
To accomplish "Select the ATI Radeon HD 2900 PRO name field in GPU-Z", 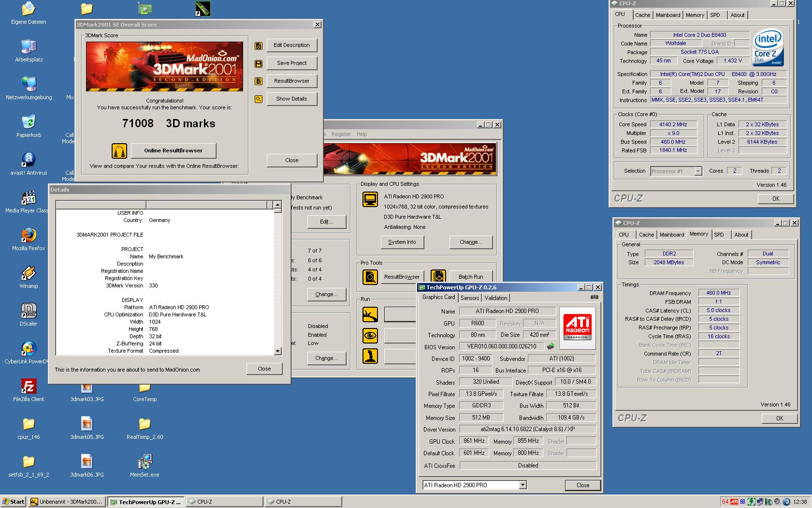I will (x=507, y=311).
